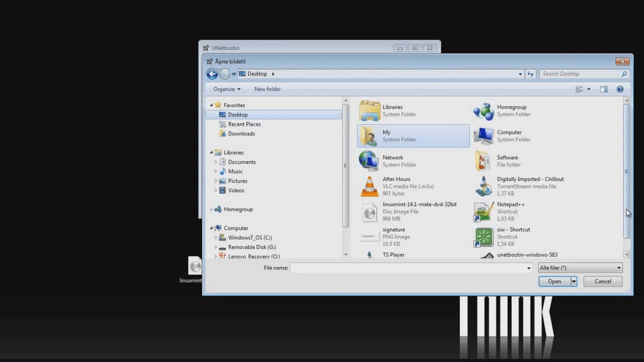Click navigation pane scrollbar down arrow
This screenshot has width=644, height=362.
(x=346, y=254)
